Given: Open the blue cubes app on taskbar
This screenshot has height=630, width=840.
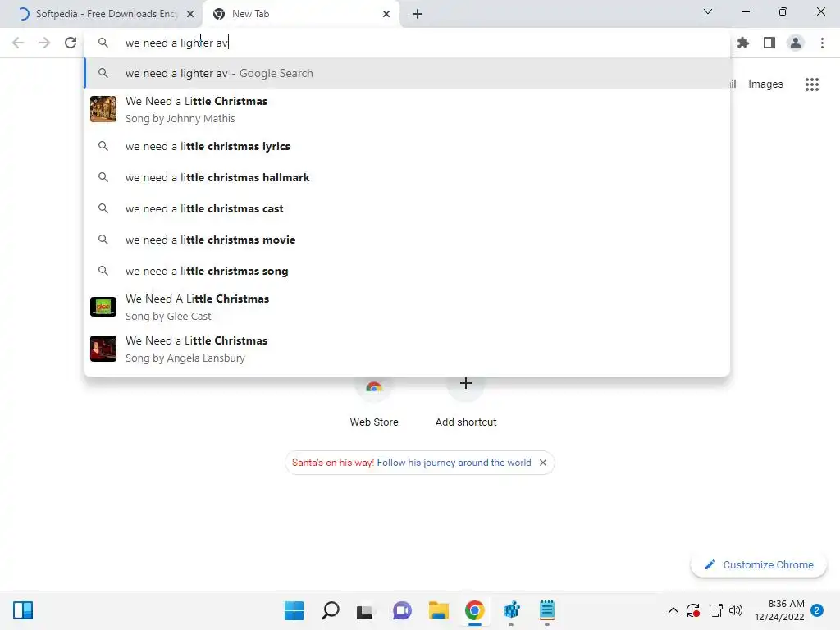Looking at the screenshot, I should point(512,610).
